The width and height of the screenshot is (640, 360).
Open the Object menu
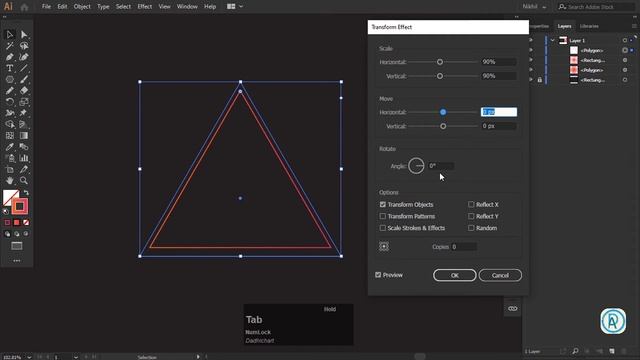[82, 7]
